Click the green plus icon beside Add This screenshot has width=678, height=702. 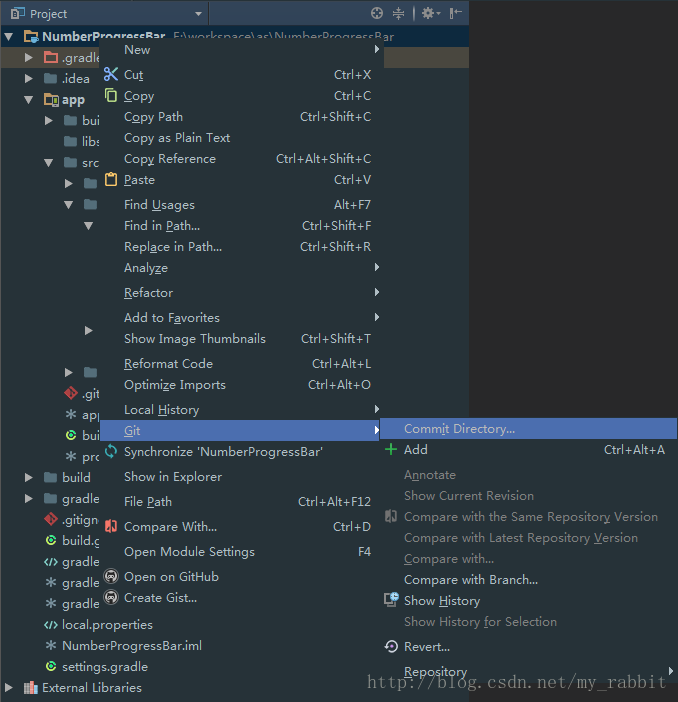click(x=391, y=449)
